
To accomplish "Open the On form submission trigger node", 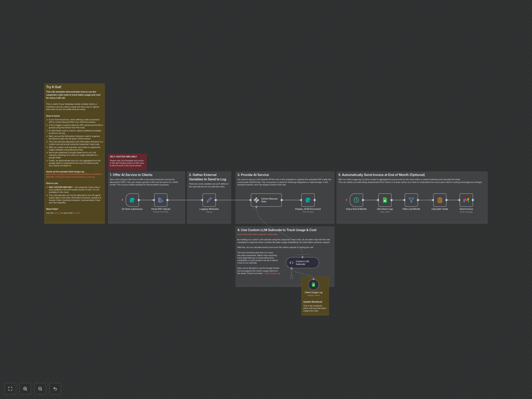I will click(x=132, y=200).
